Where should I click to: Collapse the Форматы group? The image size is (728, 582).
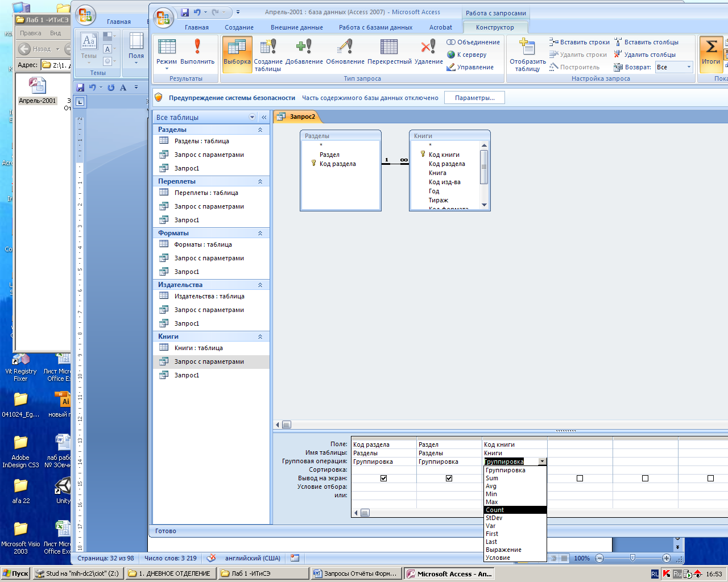260,233
